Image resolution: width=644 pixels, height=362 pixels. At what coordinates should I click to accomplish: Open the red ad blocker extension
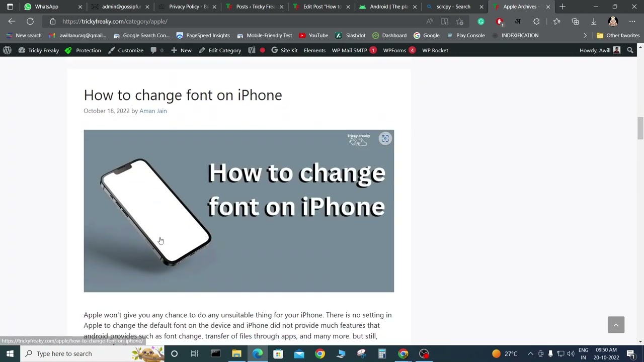point(499,22)
